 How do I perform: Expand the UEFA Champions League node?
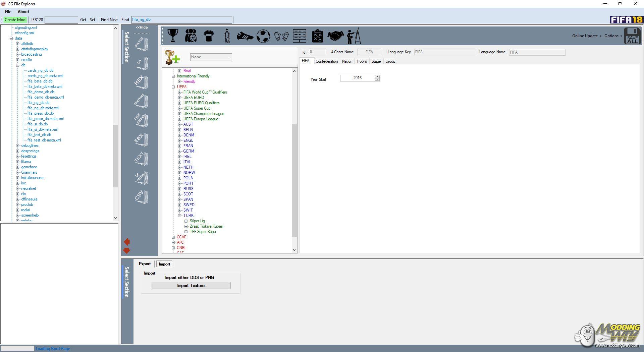pos(180,114)
